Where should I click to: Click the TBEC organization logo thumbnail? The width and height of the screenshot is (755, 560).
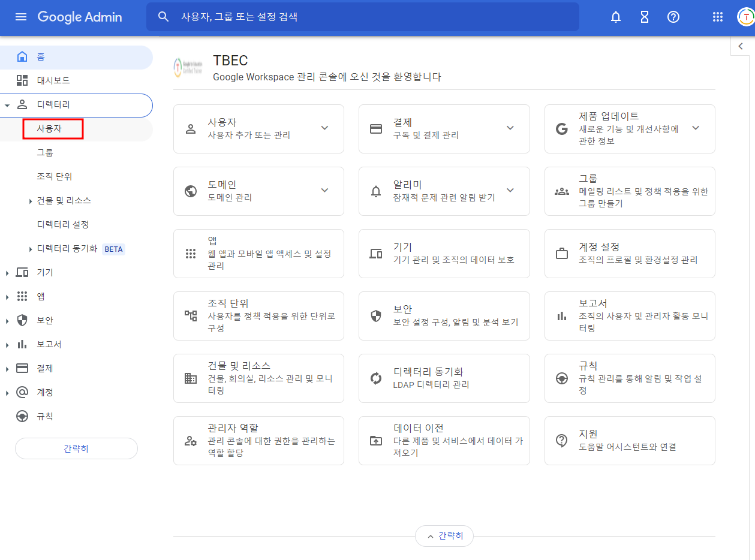188,68
